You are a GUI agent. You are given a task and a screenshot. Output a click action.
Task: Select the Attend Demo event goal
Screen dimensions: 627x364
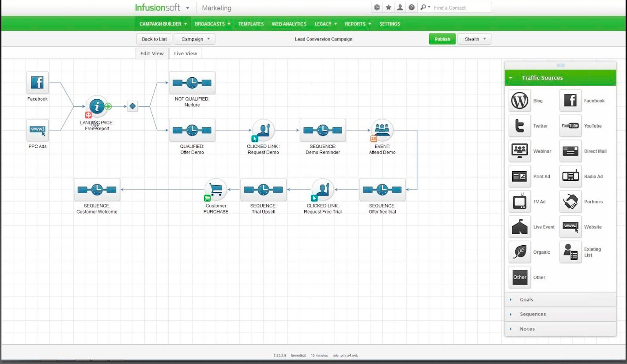382,130
